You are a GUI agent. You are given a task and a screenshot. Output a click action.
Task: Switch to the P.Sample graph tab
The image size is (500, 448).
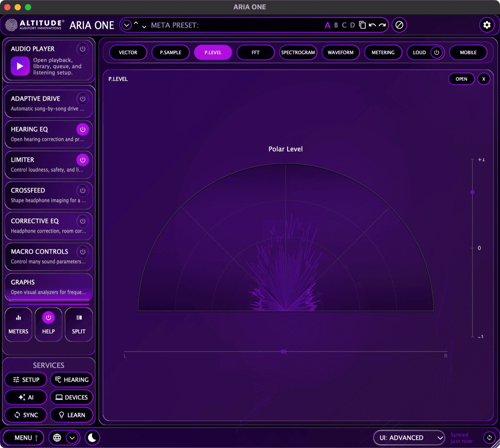click(x=171, y=52)
